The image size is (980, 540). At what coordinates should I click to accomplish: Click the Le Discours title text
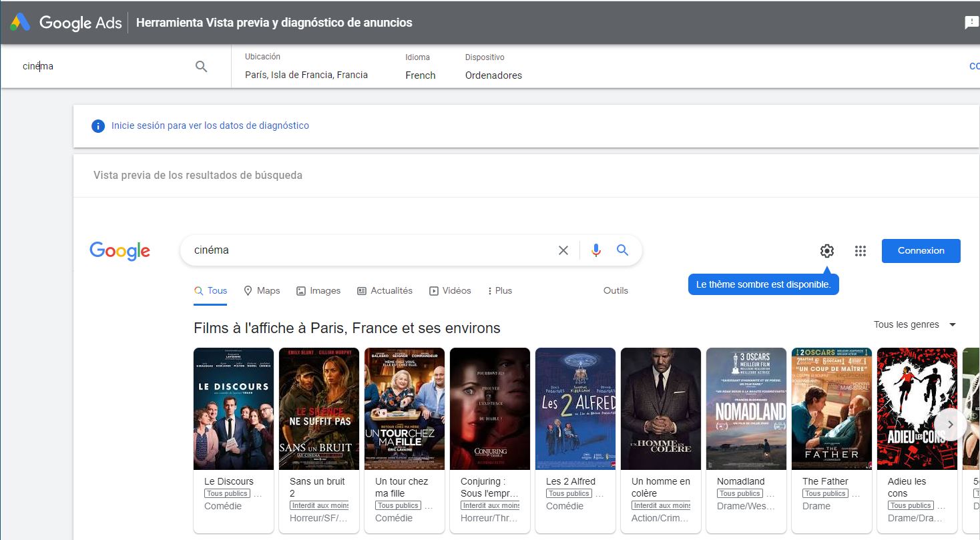229,481
